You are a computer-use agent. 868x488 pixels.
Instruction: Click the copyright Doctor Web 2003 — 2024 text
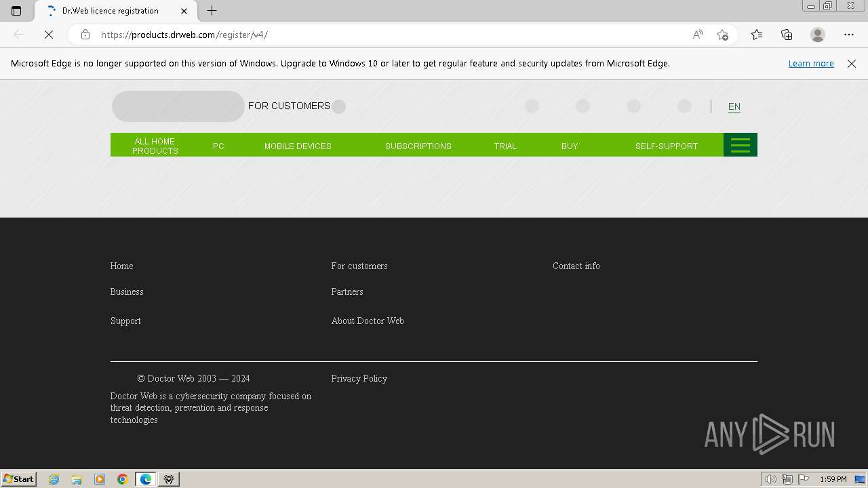(193, 378)
